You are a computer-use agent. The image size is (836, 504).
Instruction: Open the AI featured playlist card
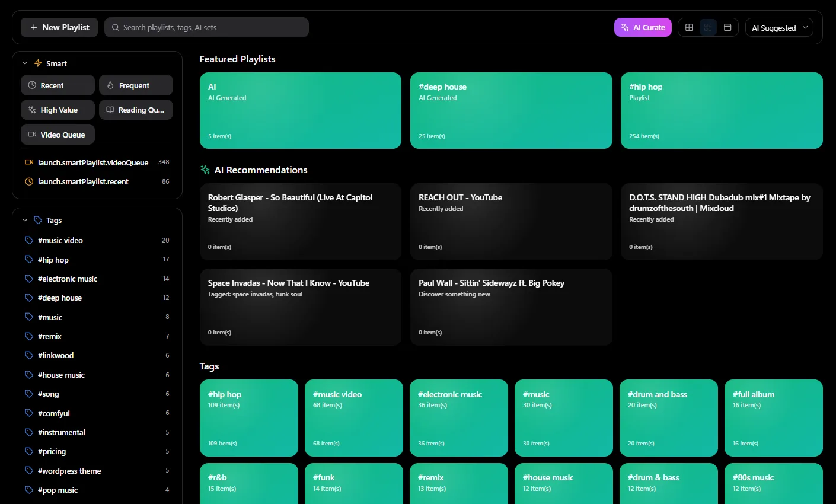301,110
